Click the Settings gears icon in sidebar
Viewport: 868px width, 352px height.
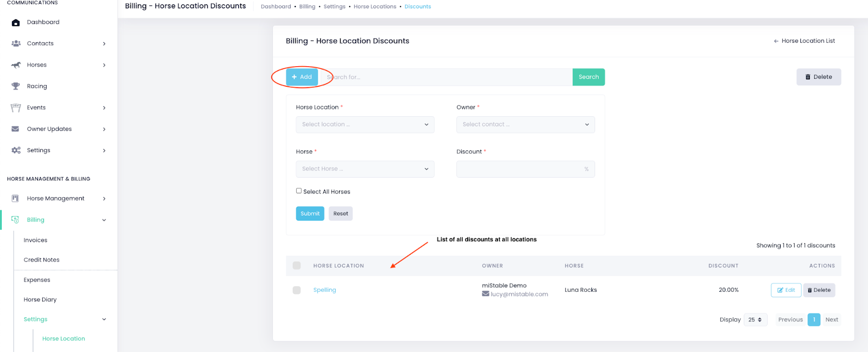16,150
